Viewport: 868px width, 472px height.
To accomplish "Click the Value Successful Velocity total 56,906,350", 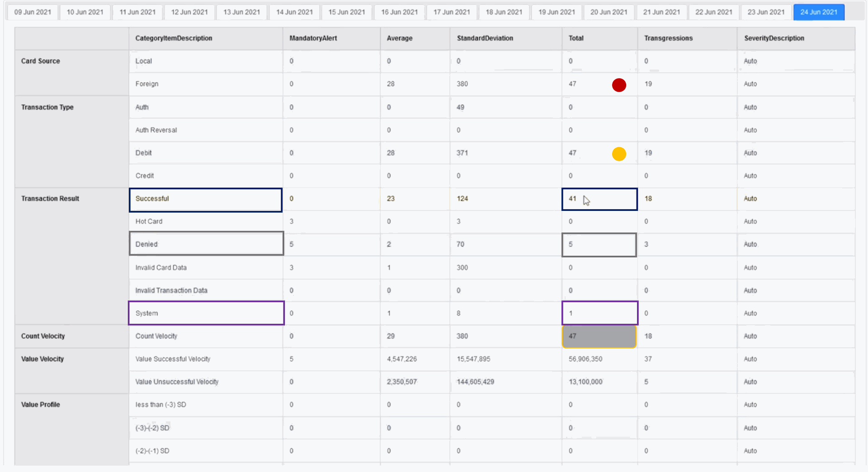I will [x=585, y=359].
